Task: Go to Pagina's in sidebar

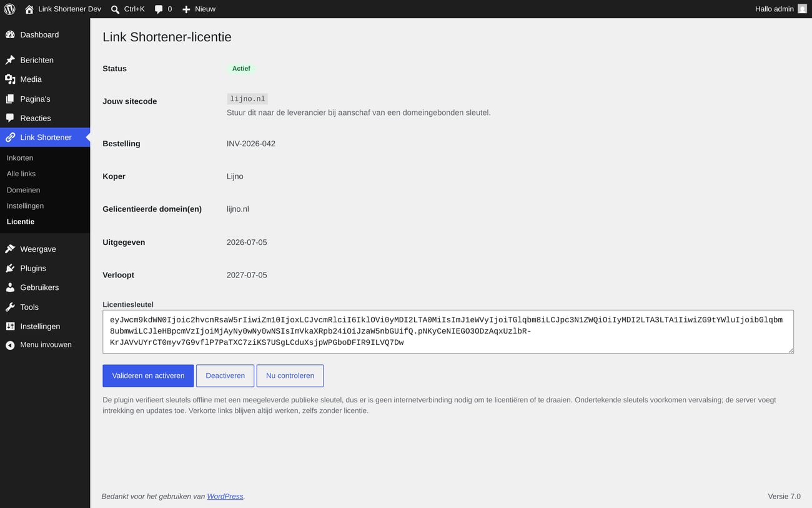Action: 35,99
